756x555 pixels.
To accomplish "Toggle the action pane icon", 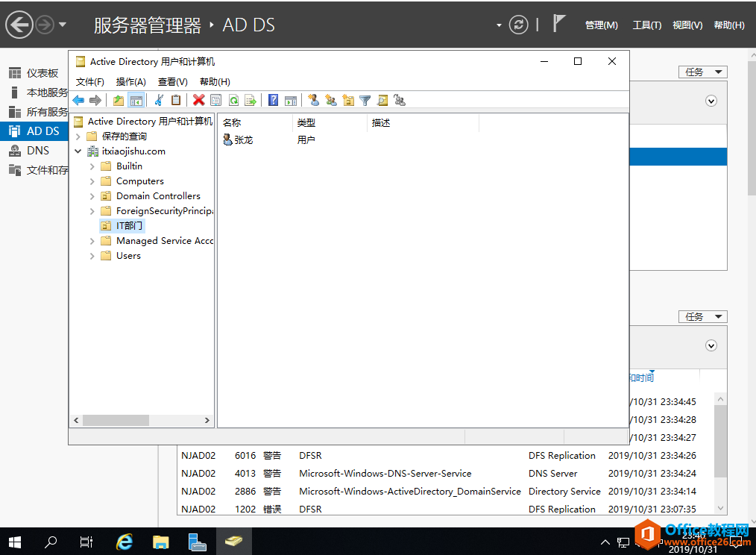I will coord(291,101).
